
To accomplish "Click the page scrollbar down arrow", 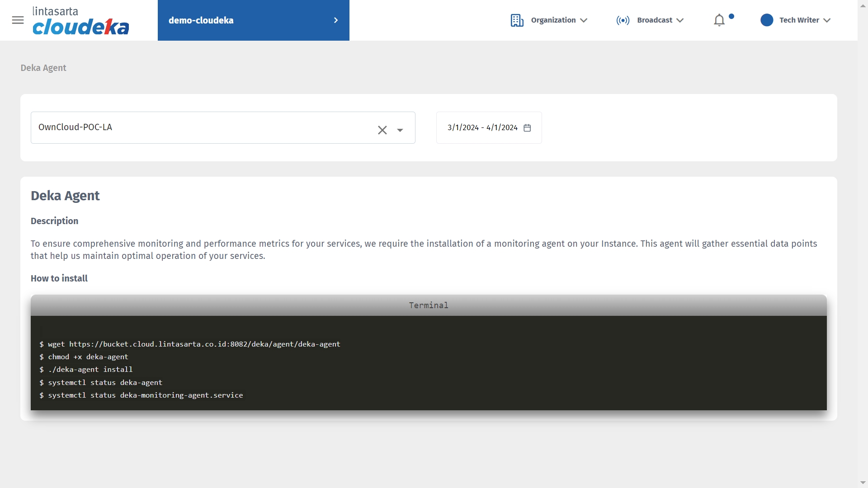I will (x=863, y=483).
